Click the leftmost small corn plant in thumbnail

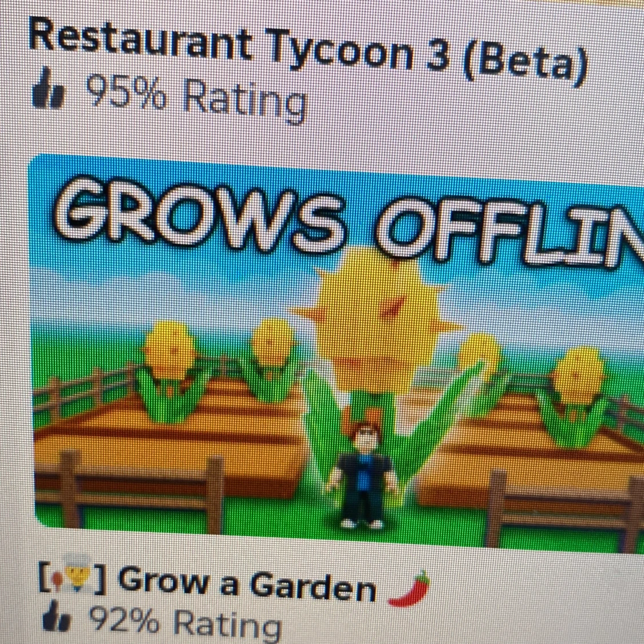[169, 370]
